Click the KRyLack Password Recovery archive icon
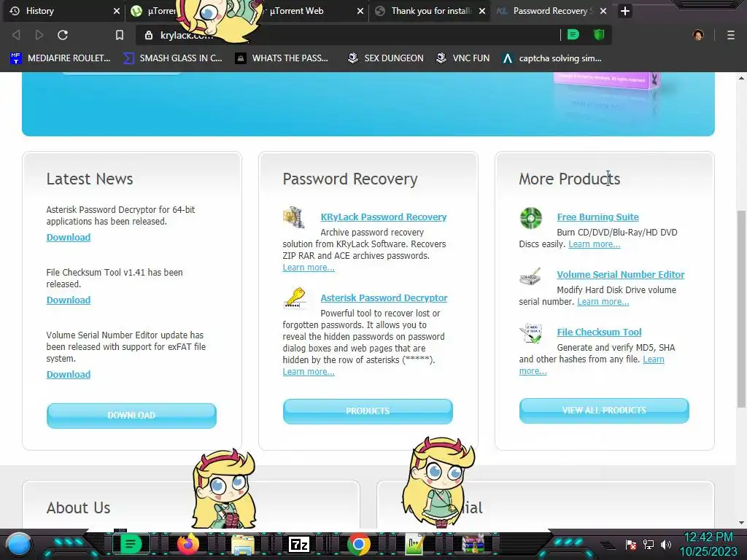Viewport: 747px width, 560px height. pos(294,217)
